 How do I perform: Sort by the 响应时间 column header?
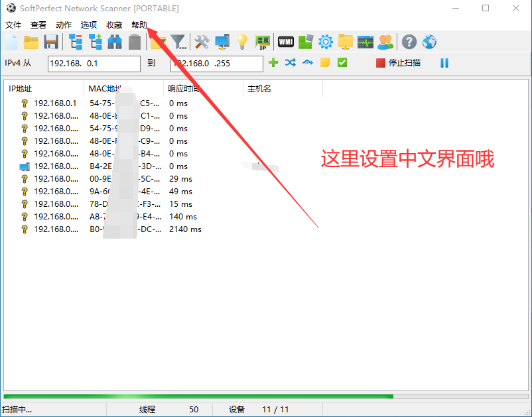(x=204, y=89)
